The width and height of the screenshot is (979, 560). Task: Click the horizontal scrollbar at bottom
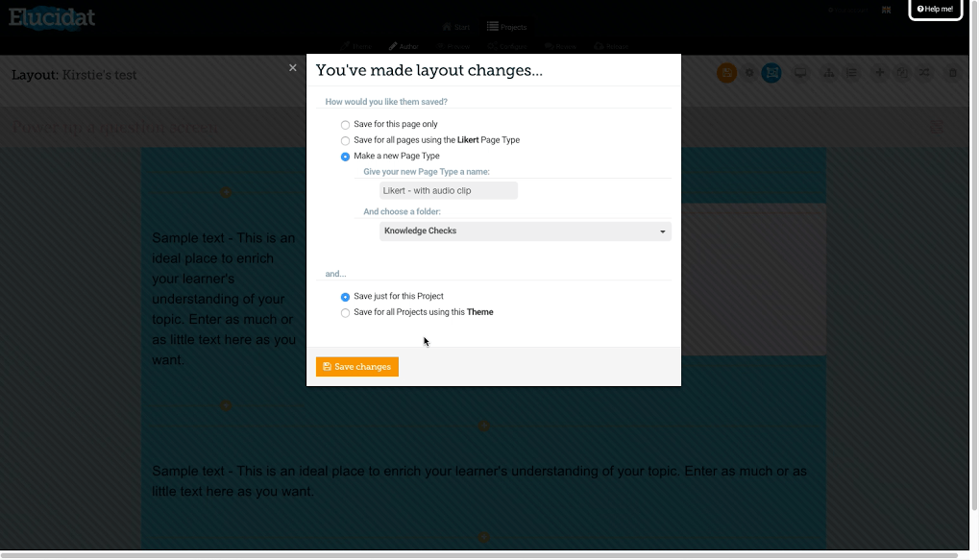(x=479, y=555)
